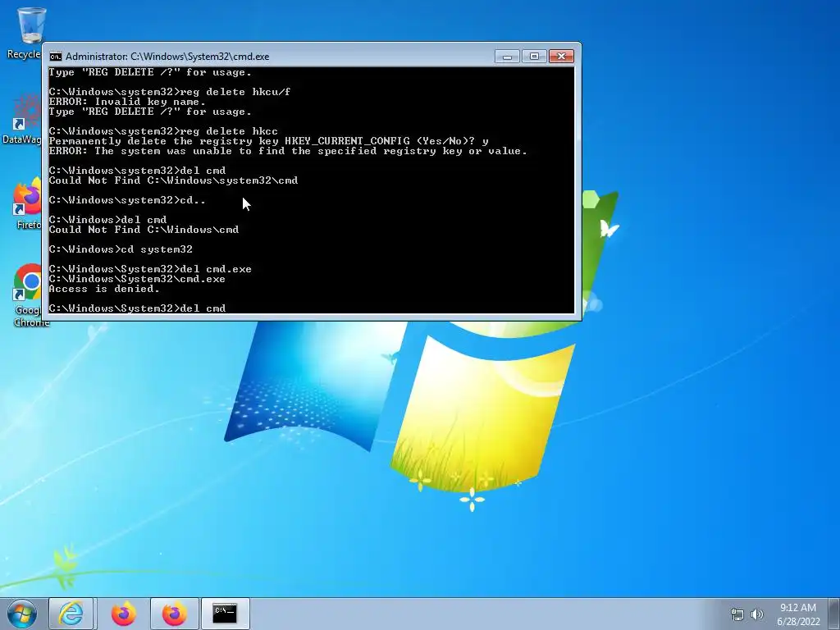The width and height of the screenshot is (840, 630).
Task: Click the 'reg delete hkcc' command line
Action: point(163,131)
